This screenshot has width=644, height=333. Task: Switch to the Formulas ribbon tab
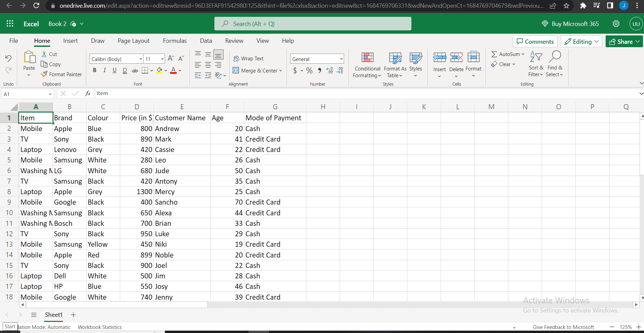(x=174, y=40)
